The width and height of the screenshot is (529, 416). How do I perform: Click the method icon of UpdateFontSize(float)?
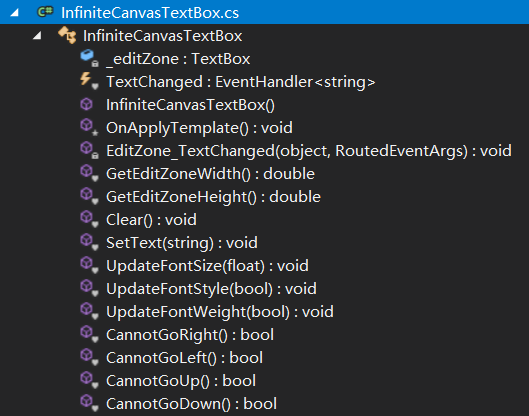click(x=89, y=265)
